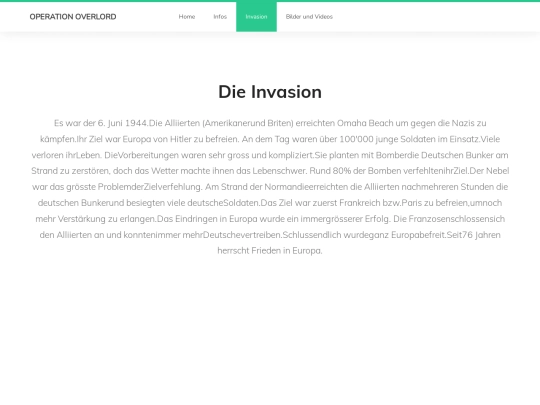Go to the Infos page
The image size is (540, 405).
[220, 17]
